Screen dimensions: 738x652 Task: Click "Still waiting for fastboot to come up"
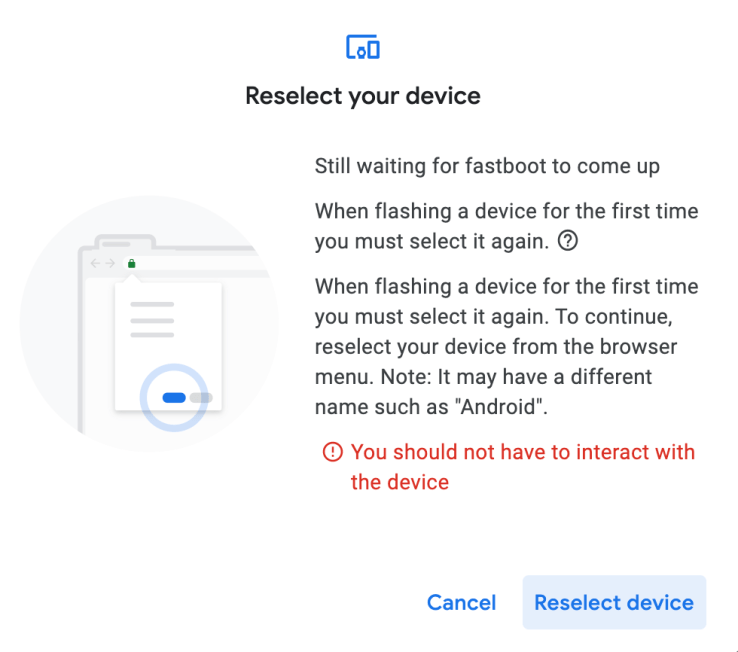(487, 166)
